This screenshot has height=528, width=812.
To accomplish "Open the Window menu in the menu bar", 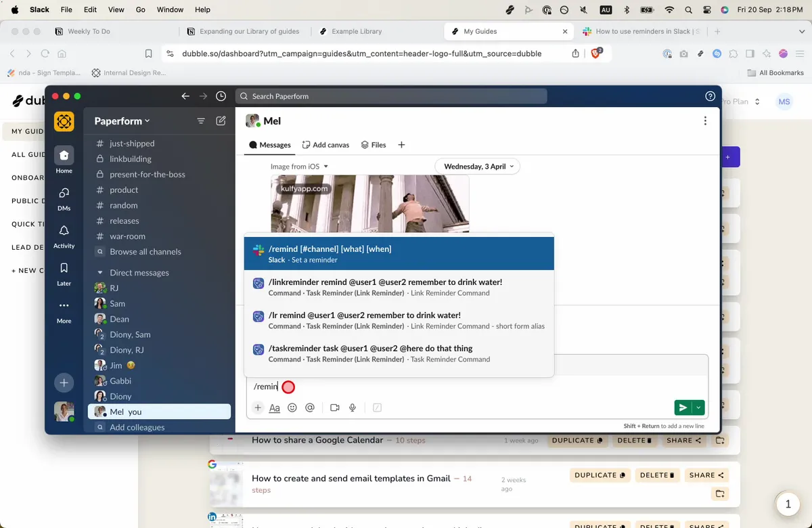I will (x=170, y=9).
